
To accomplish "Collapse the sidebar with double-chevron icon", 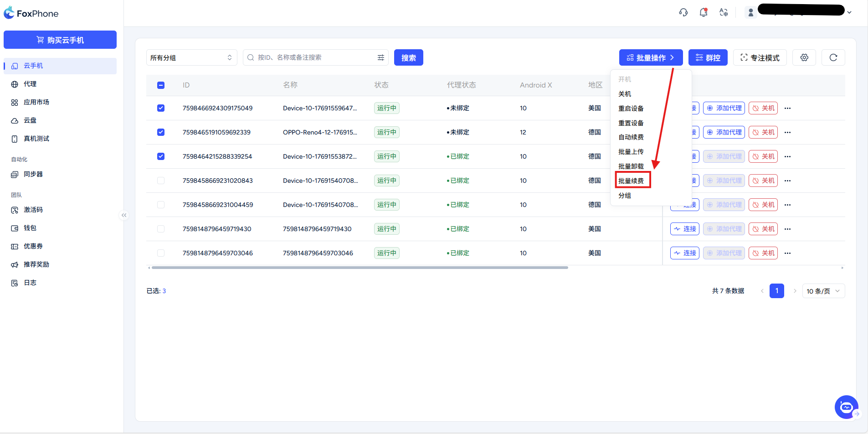I will (x=124, y=215).
